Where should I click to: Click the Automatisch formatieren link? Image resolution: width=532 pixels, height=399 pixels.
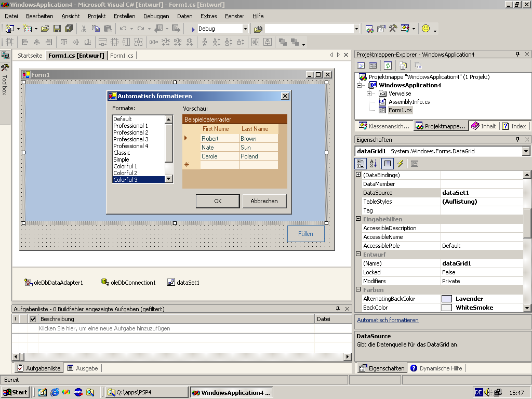coord(388,320)
